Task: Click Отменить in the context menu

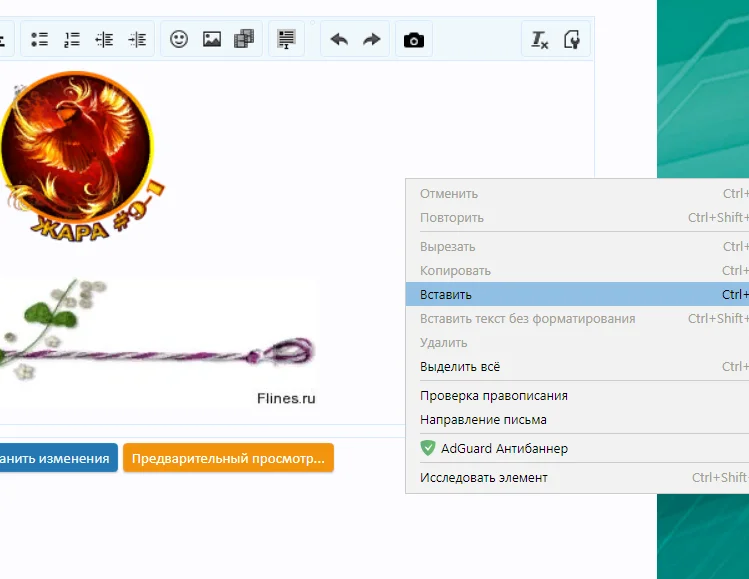Action: pos(577,193)
